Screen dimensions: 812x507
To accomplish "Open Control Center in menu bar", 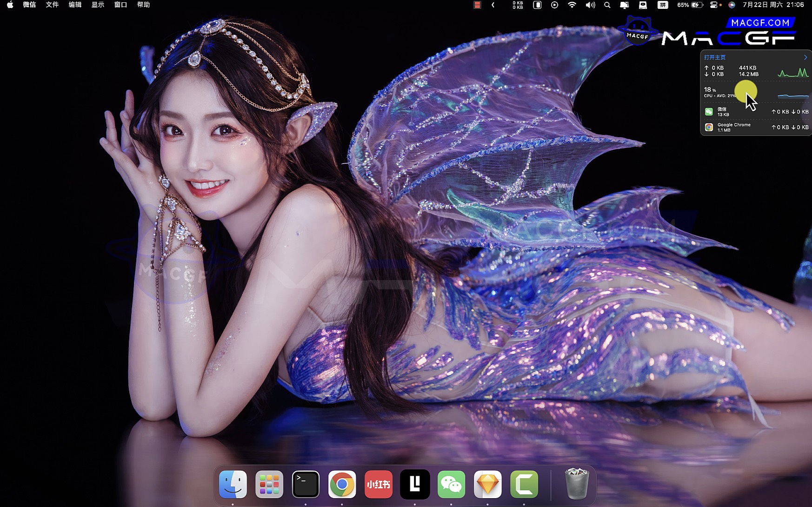I will (713, 5).
